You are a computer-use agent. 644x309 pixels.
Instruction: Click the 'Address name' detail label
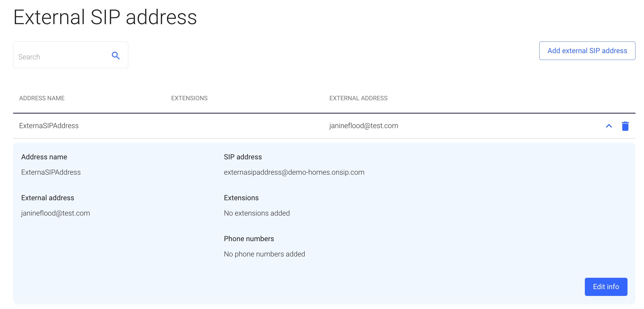(44, 157)
